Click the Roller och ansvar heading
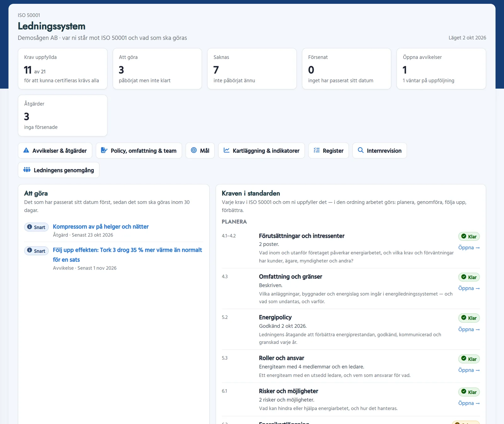This screenshot has height=424, width=504. pyautogui.click(x=282, y=358)
